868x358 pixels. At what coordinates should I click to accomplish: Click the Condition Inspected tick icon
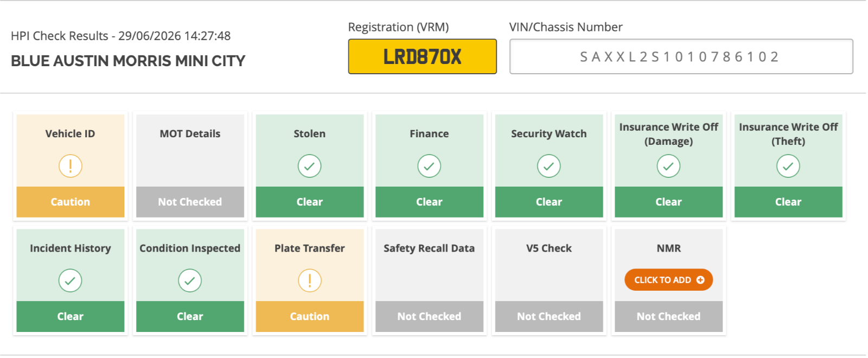click(x=190, y=280)
